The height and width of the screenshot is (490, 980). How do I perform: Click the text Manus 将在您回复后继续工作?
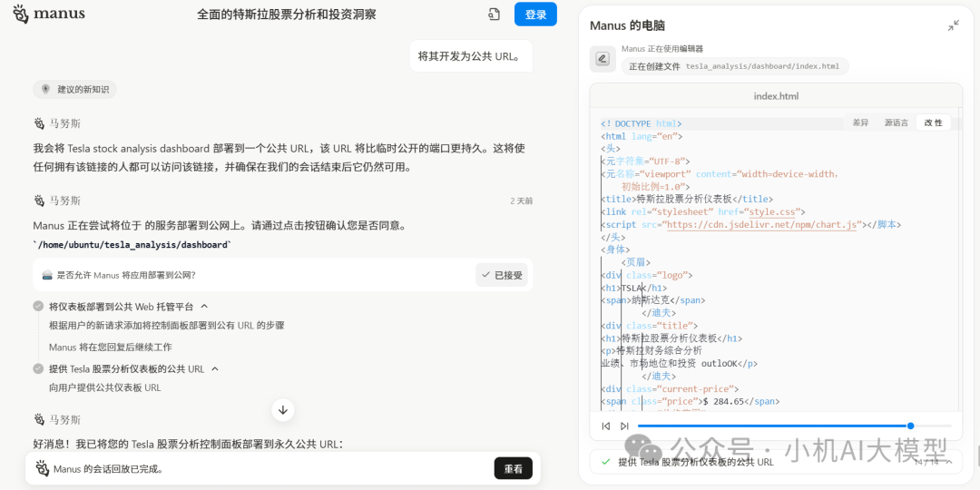tap(110, 347)
